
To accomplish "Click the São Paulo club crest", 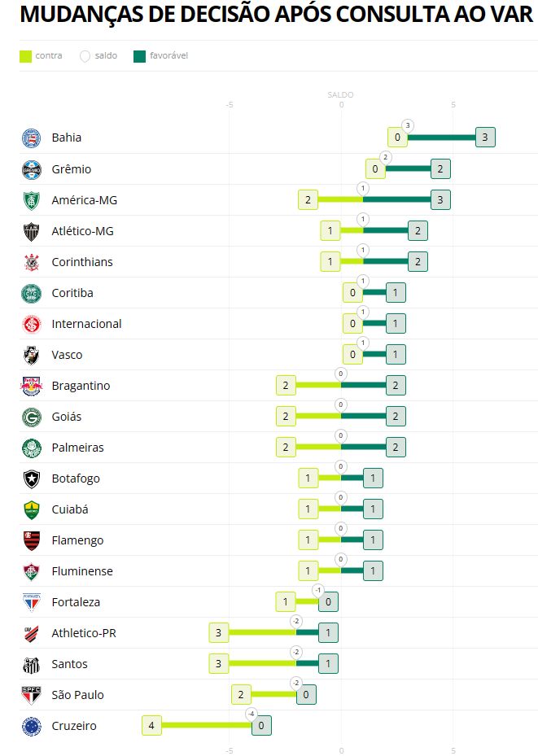I will pyautogui.click(x=31, y=695).
